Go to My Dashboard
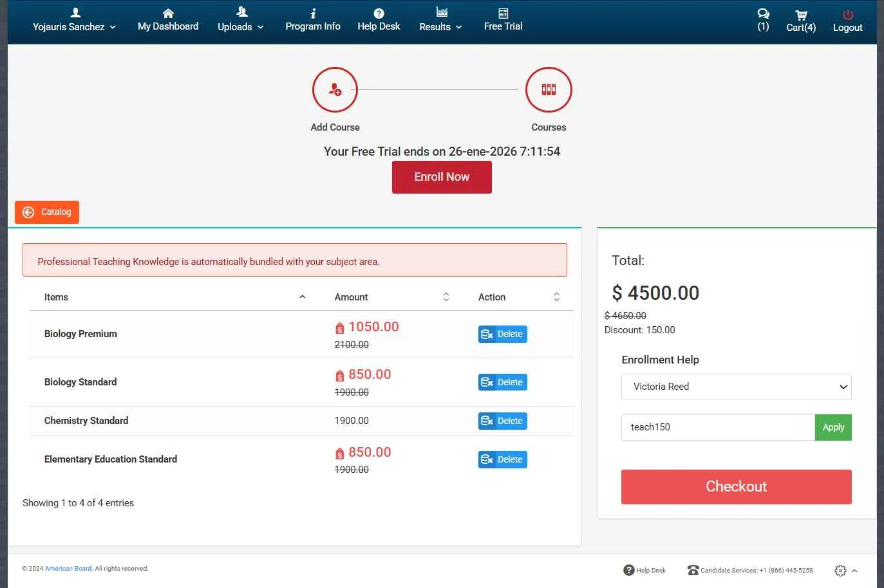 coord(168,26)
